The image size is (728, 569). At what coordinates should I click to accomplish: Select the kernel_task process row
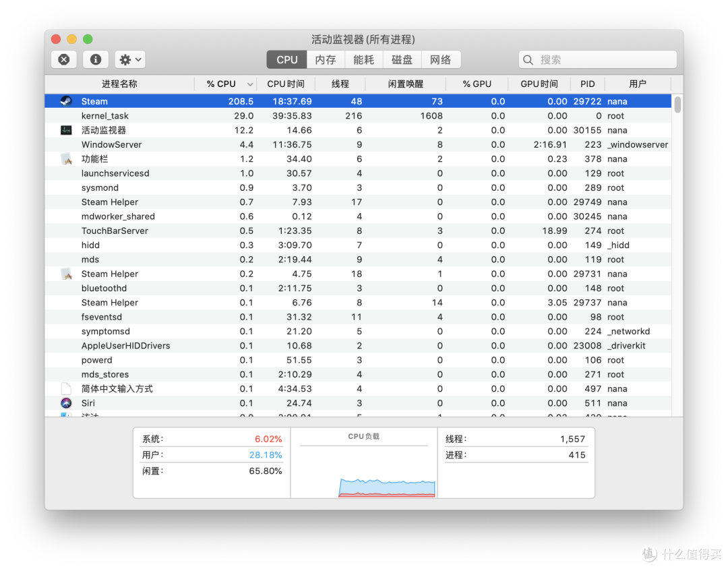click(358, 116)
